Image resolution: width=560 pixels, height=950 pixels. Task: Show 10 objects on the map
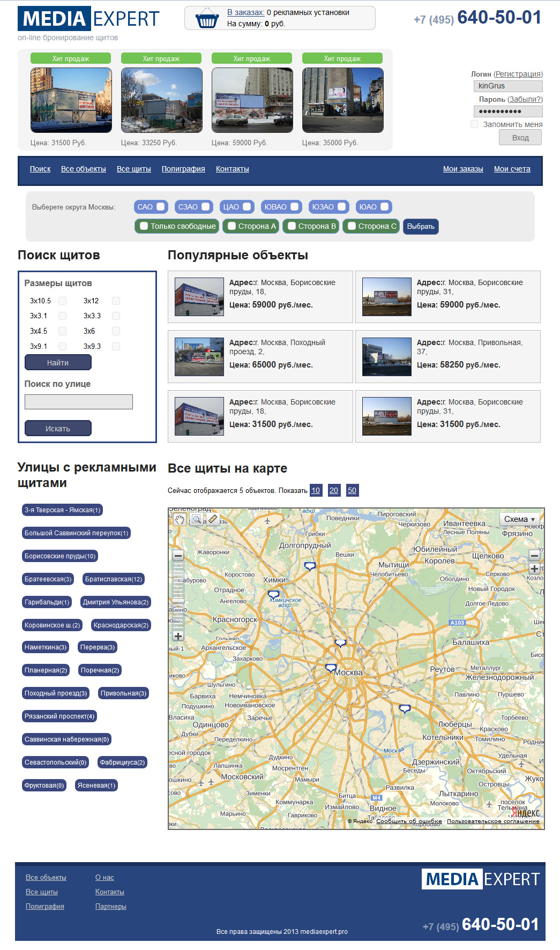(x=316, y=490)
